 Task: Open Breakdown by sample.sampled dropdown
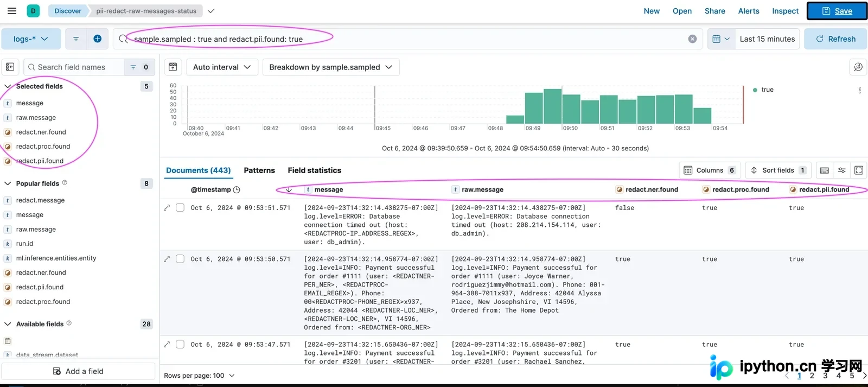coord(331,67)
